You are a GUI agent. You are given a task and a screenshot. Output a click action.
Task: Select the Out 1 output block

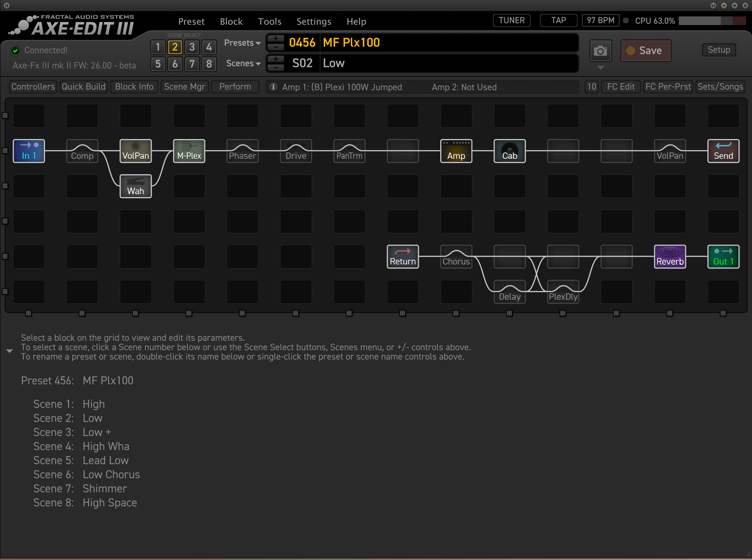tap(723, 256)
